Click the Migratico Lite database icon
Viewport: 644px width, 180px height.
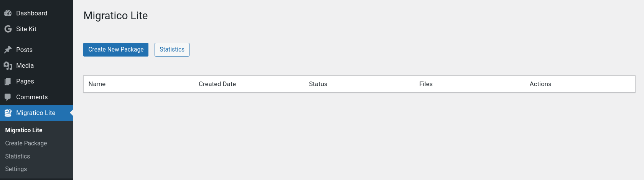[8, 113]
